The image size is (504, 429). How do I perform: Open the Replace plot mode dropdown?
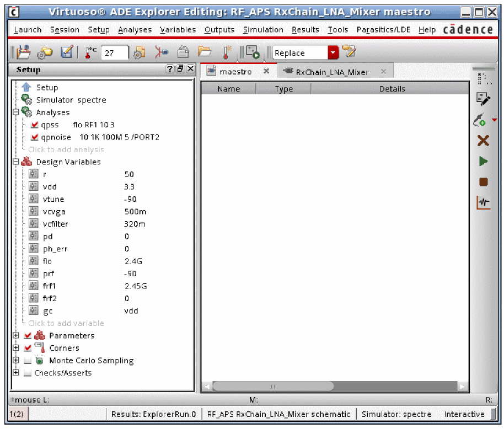coord(333,53)
